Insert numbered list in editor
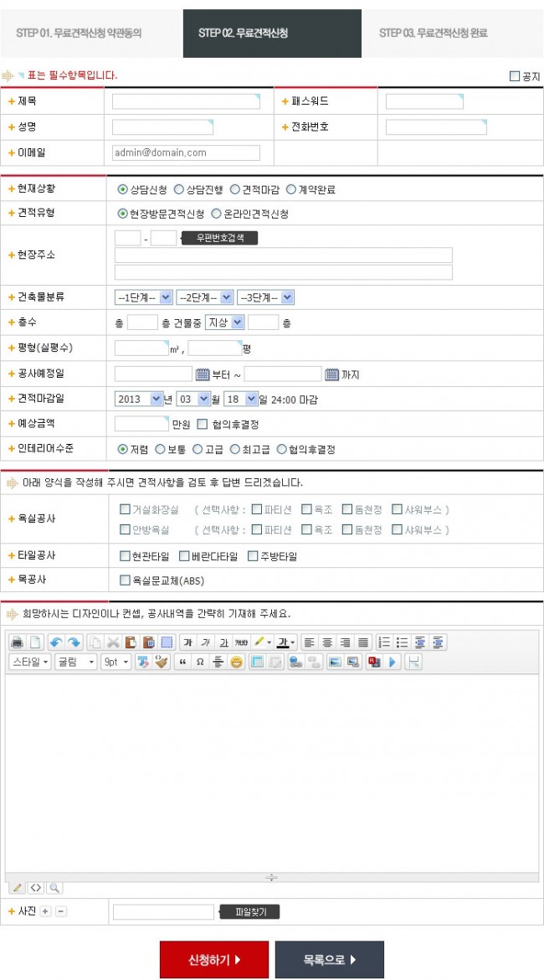 tap(384, 642)
